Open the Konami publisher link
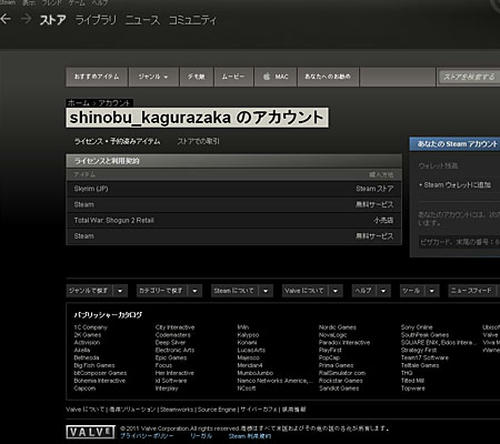 click(x=247, y=342)
